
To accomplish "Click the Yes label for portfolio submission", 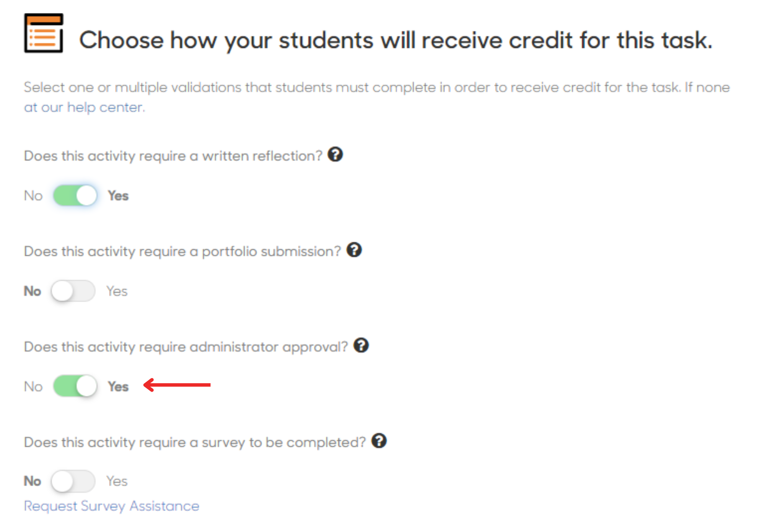I will (x=117, y=291).
